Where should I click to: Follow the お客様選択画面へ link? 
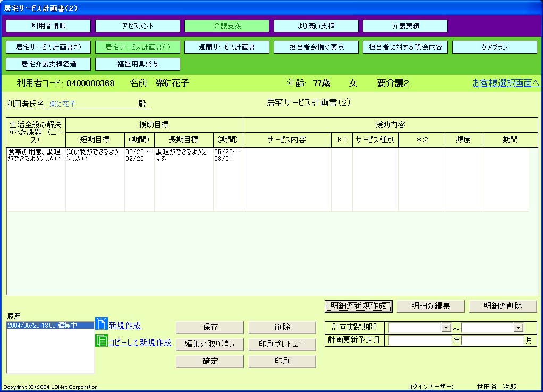[506, 83]
